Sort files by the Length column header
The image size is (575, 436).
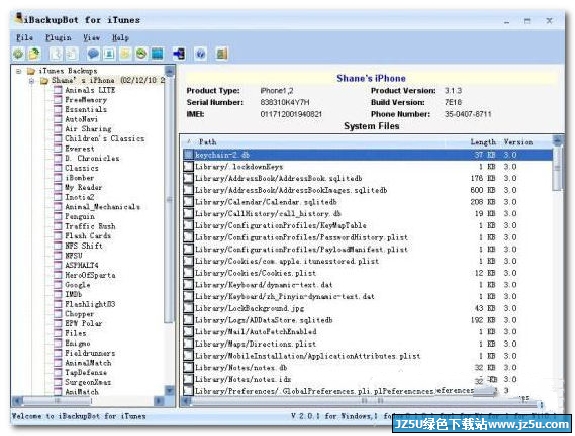483,142
